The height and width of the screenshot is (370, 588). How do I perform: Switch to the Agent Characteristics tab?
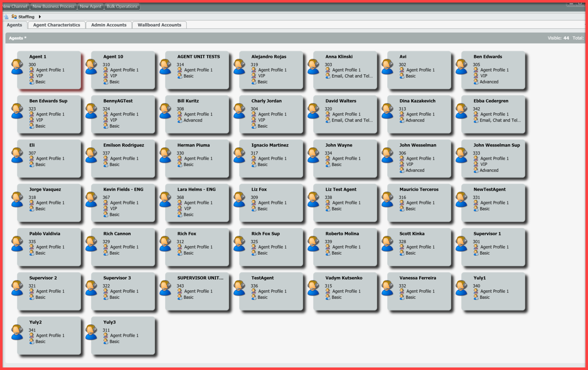(x=57, y=25)
